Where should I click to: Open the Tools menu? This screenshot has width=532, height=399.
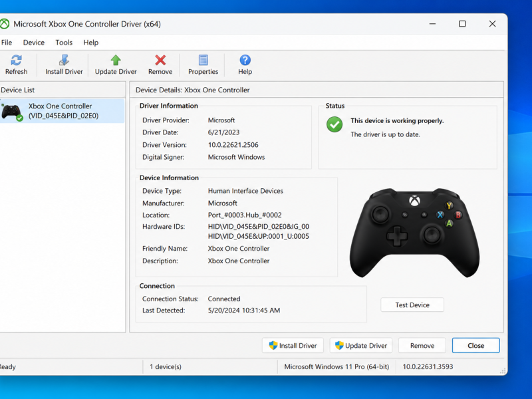(x=64, y=43)
